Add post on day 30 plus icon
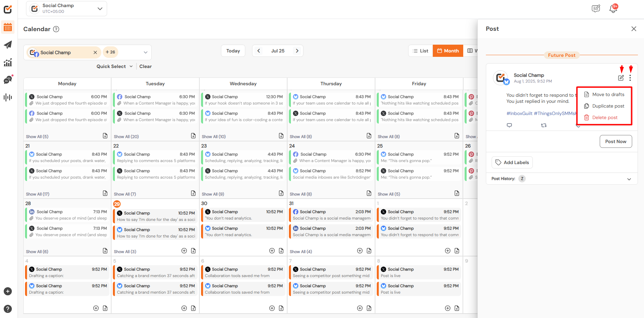This screenshot has height=318, width=644. pos(272,251)
